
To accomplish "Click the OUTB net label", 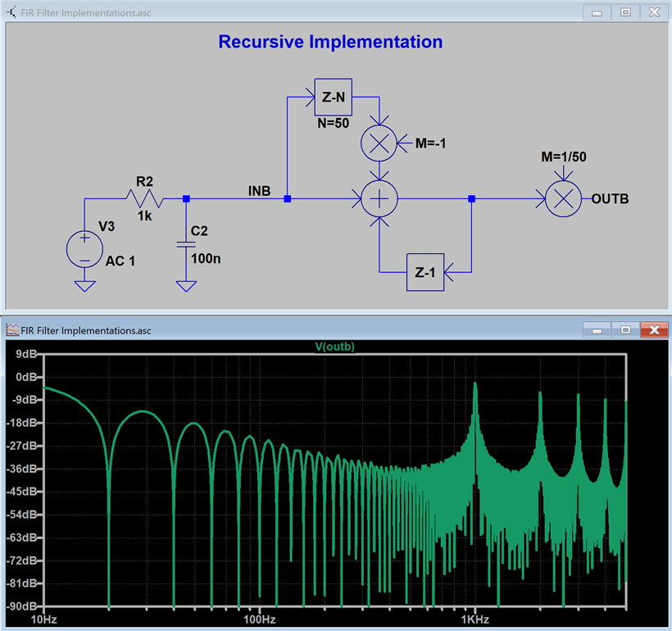I will [x=610, y=199].
